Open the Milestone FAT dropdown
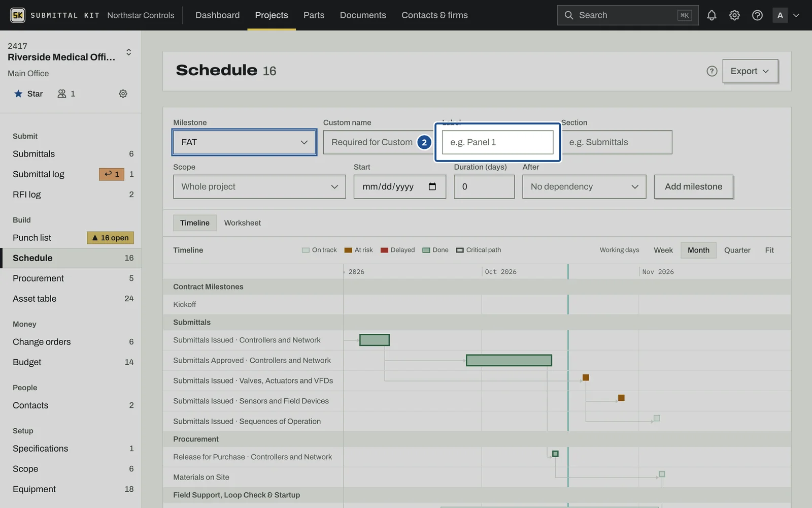 pyautogui.click(x=245, y=142)
